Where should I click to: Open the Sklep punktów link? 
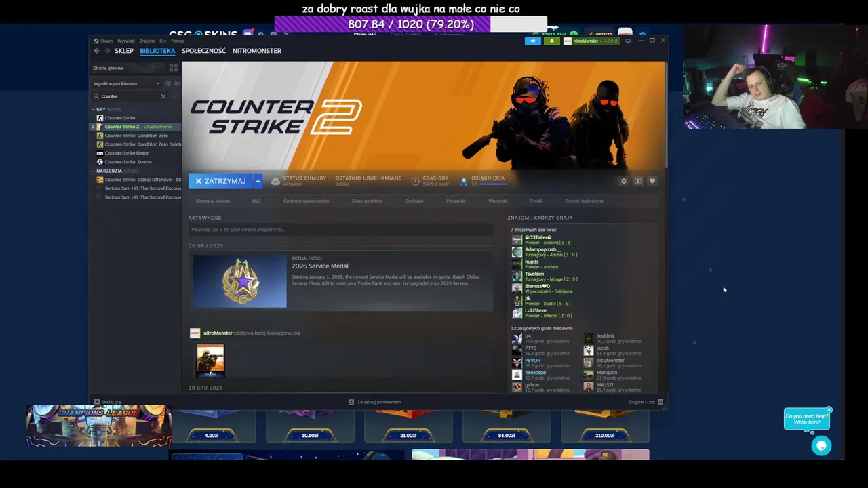tap(367, 201)
